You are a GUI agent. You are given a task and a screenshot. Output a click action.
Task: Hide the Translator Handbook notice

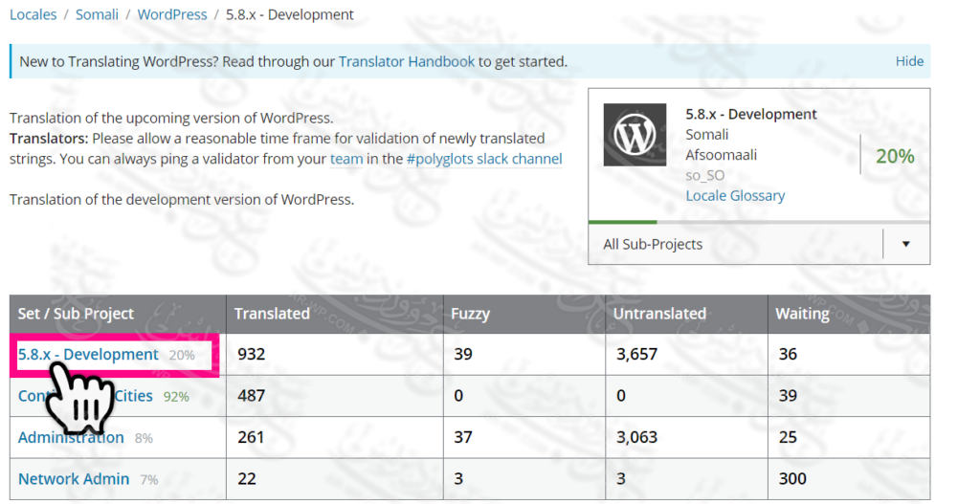tap(909, 61)
